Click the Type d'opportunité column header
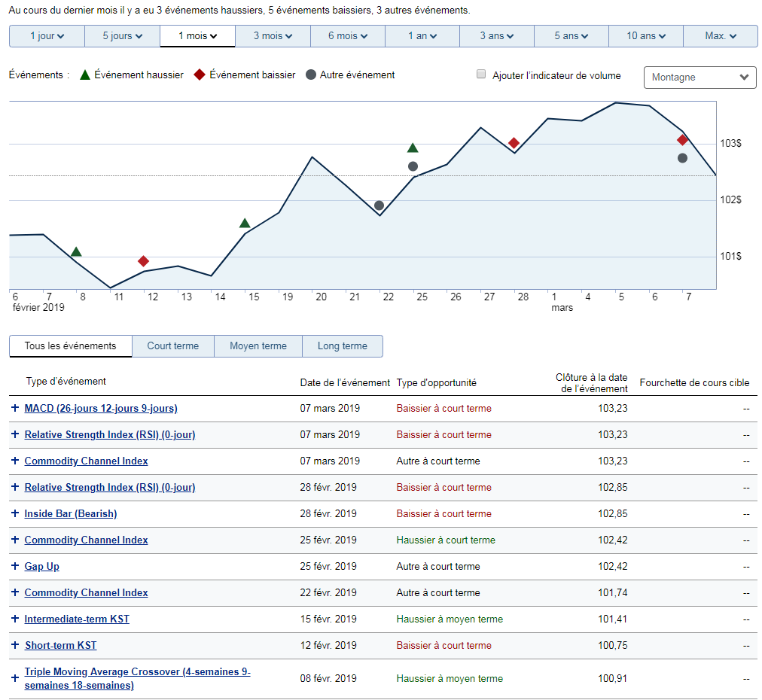 (437, 383)
